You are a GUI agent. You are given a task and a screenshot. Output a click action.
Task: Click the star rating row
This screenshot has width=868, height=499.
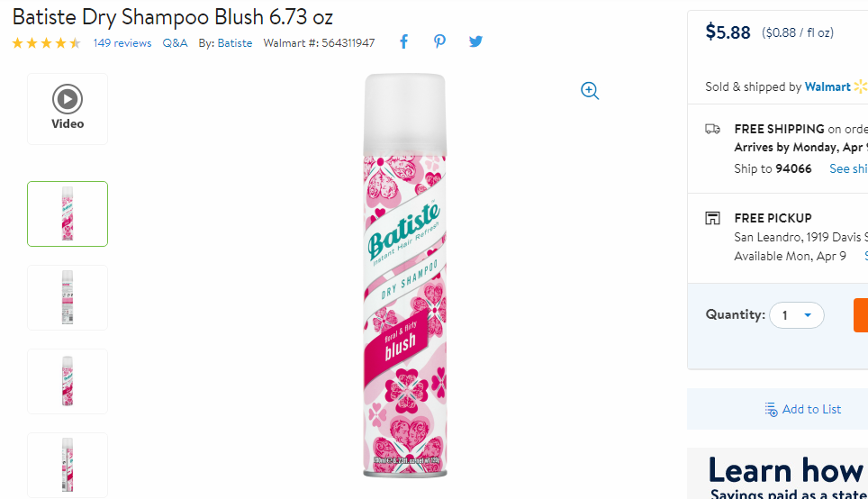pyautogui.click(x=47, y=43)
